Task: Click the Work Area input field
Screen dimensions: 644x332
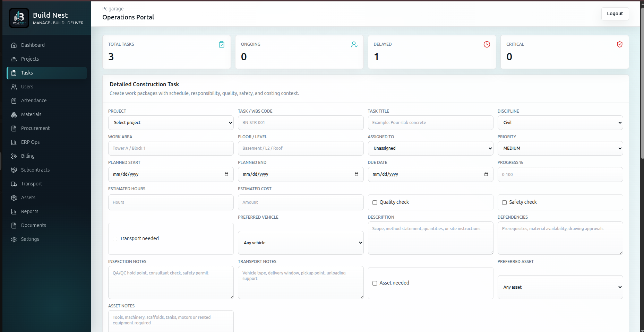Action: [x=171, y=148]
